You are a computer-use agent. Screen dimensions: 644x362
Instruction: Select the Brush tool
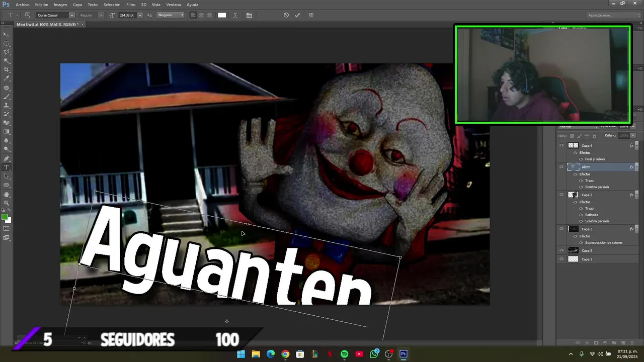tap(7, 96)
